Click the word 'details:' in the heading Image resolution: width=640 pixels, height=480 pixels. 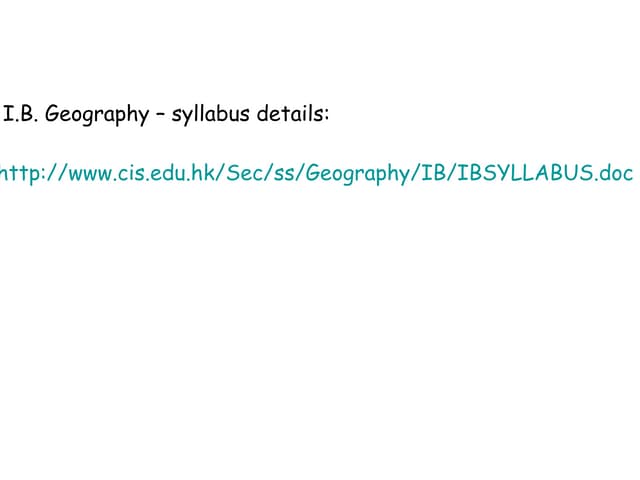(x=293, y=114)
